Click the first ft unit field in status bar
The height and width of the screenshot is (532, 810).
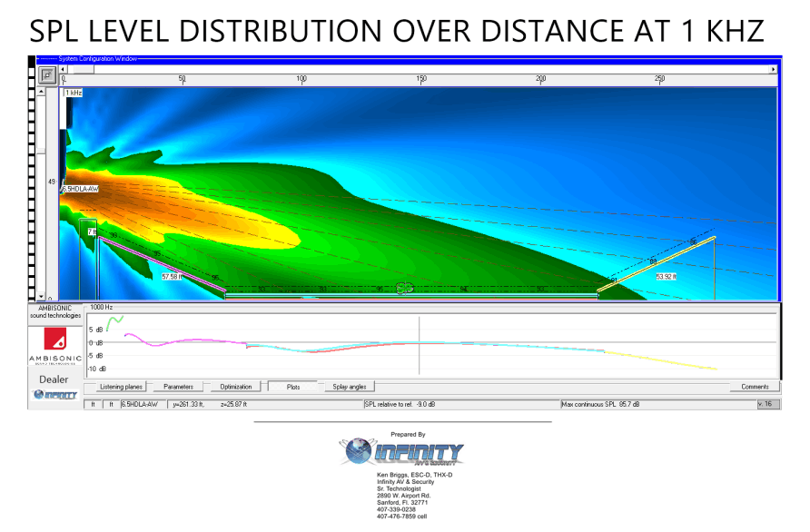point(93,404)
